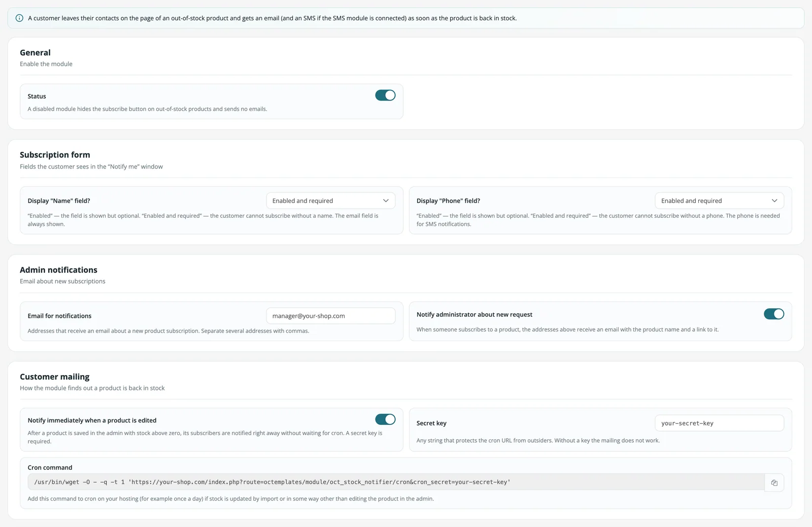Open the Display "Phone" field dropdown
Viewport: 812px width, 527px height.
pos(719,201)
